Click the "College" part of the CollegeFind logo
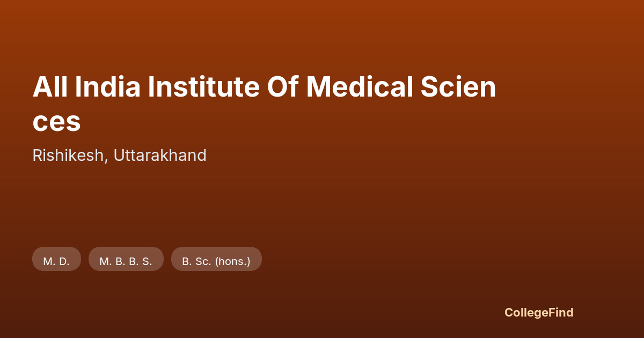Viewport: 644px width, 338px height. click(x=526, y=312)
